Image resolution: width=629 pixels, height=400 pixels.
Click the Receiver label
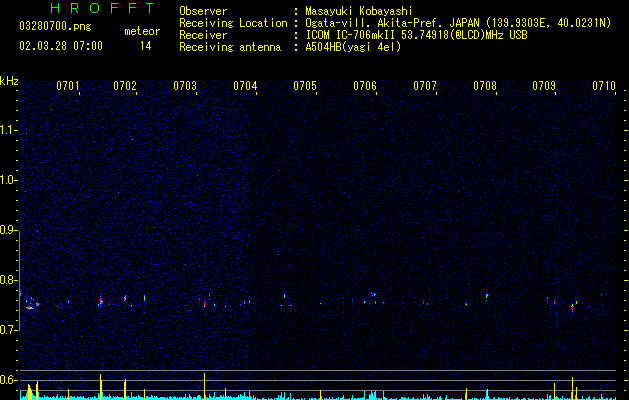(x=203, y=35)
